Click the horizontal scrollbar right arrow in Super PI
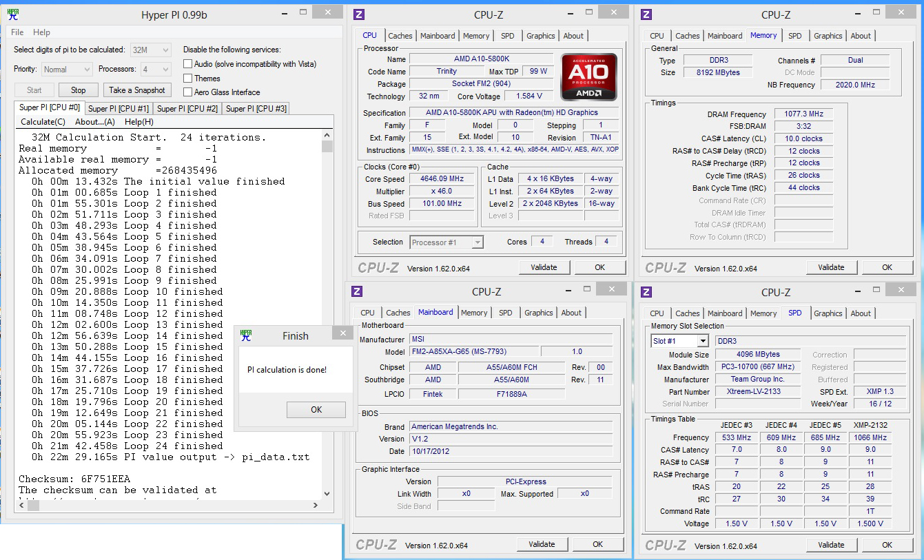This screenshot has width=924, height=560. coord(316,506)
